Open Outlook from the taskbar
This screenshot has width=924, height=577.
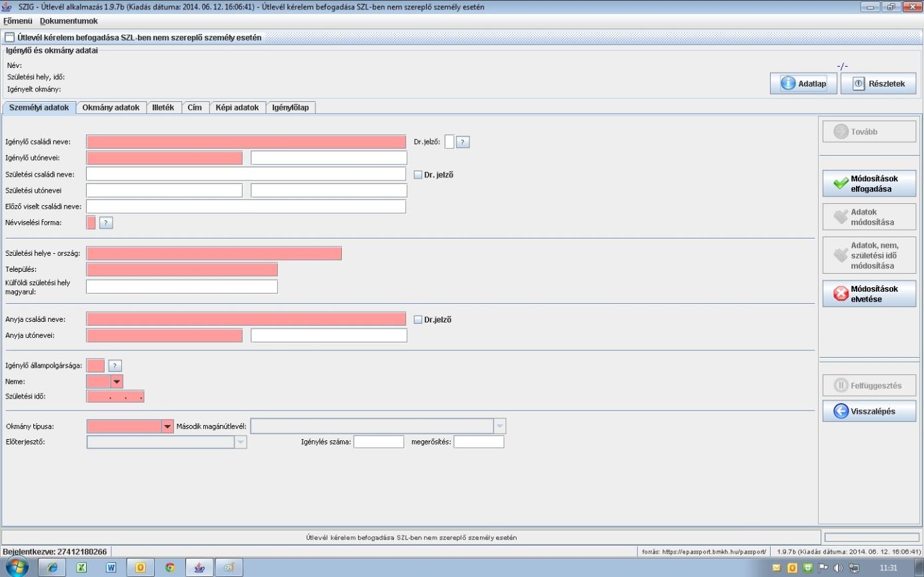click(141, 568)
